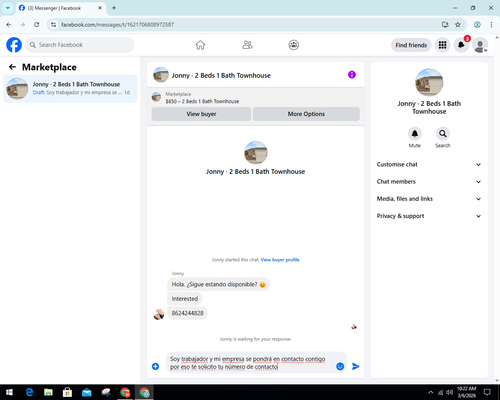The image size is (500, 400).
Task: Open File Explorer from the taskbar
Action: tap(48, 392)
